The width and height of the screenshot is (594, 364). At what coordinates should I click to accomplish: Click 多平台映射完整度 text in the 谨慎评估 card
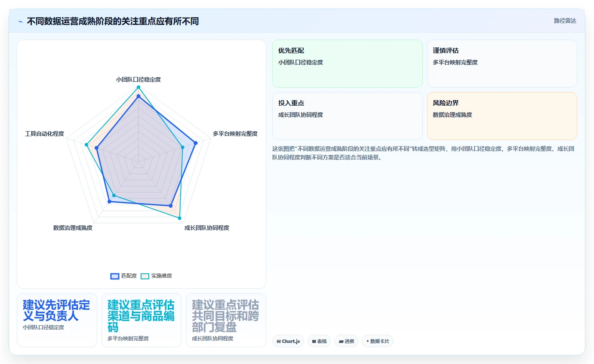click(456, 62)
